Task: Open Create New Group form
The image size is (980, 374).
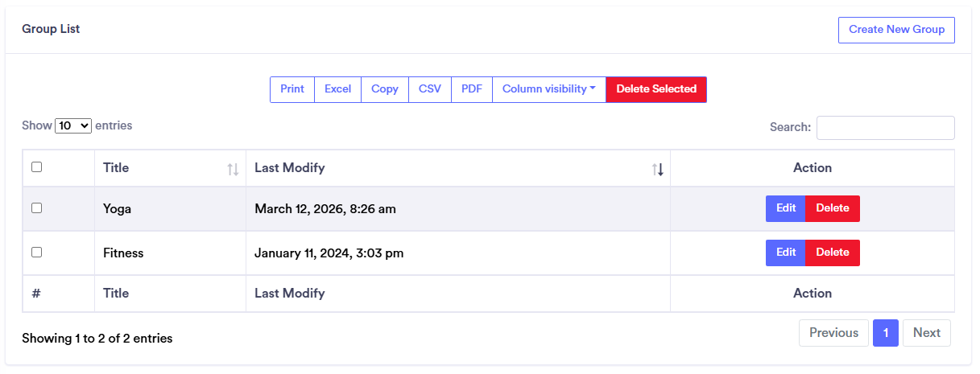Action: tap(896, 30)
